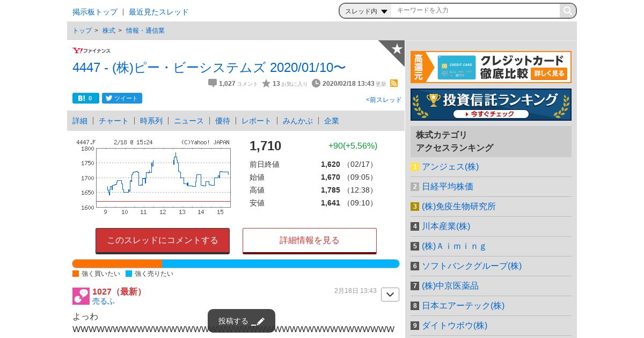Viewport: 644px width, 338px height.
Task: Click the 売るふ user avatar
Action: point(81,296)
